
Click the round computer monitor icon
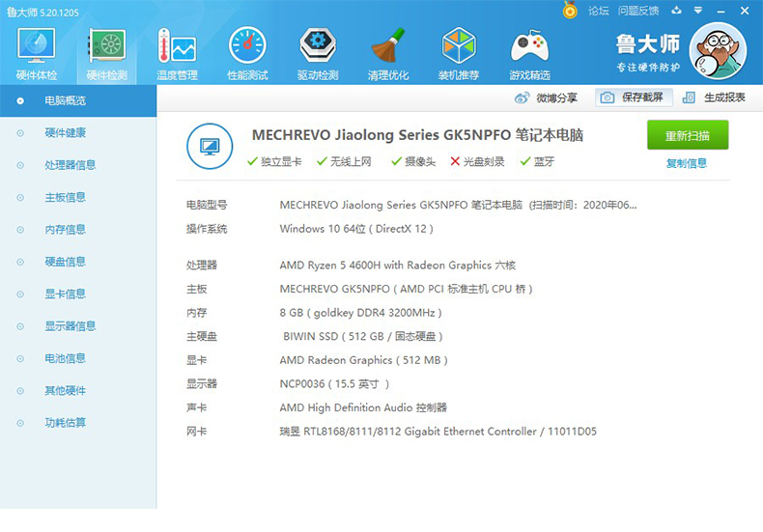click(210, 146)
